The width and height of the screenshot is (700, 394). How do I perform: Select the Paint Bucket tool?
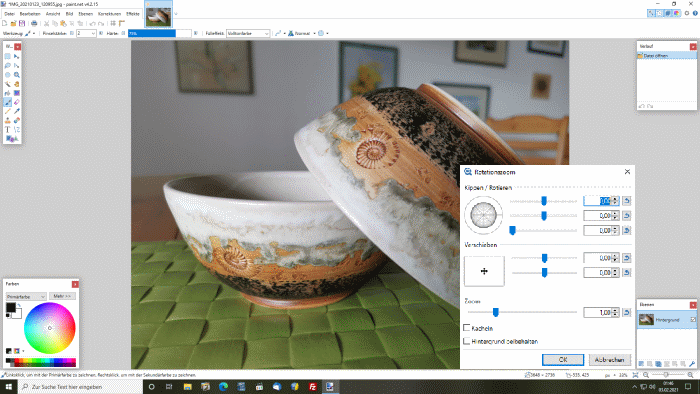(x=8, y=93)
